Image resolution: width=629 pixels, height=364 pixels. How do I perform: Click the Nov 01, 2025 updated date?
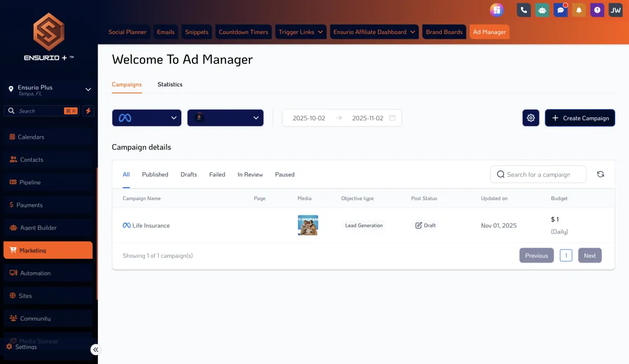click(x=498, y=226)
